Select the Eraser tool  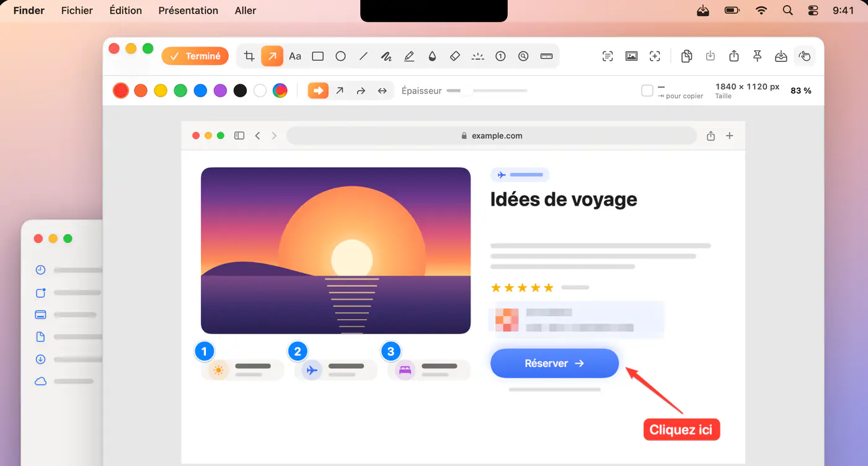click(x=454, y=56)
